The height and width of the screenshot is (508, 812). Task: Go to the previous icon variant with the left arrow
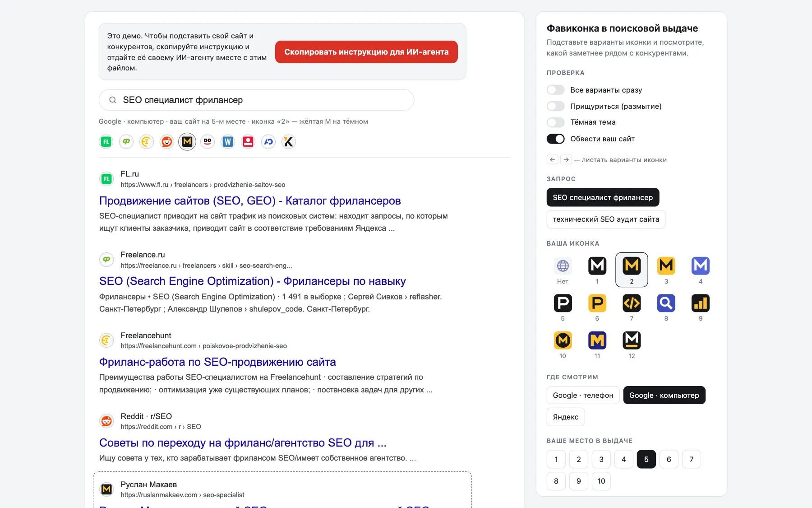(553, 159)
